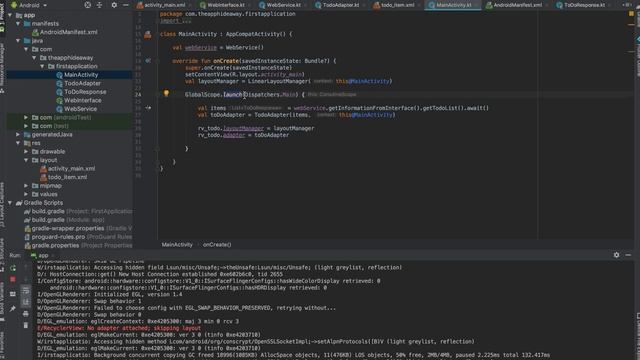Pin the Run tab
This screenshot has width=640, height=360.
click(x=13, y=309)
